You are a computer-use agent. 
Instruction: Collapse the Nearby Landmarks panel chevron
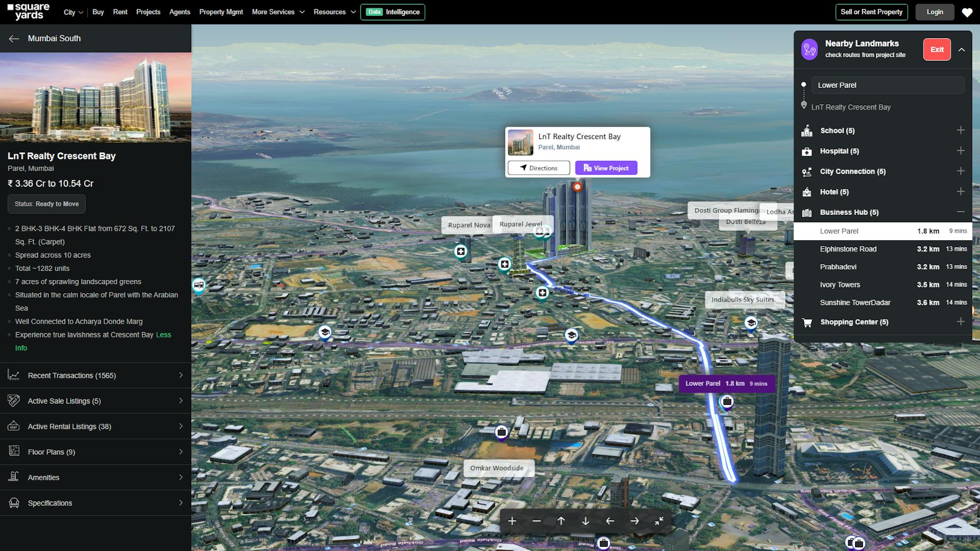[962, 49]
